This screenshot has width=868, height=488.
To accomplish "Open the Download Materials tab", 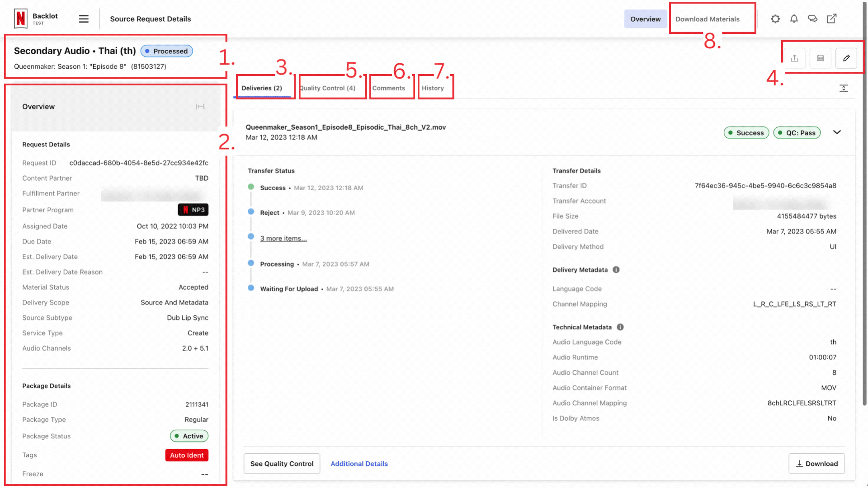I will [708, 19].
